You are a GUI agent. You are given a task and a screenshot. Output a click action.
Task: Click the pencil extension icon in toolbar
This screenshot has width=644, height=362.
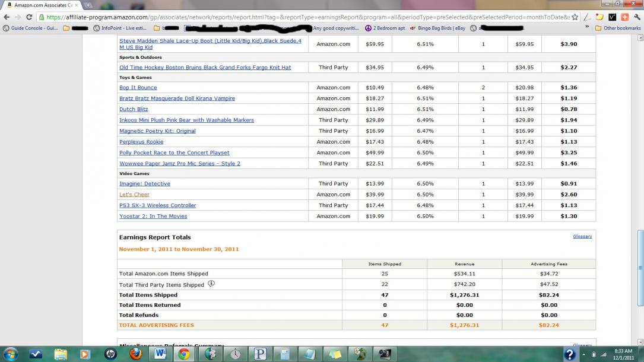point(588,17)
